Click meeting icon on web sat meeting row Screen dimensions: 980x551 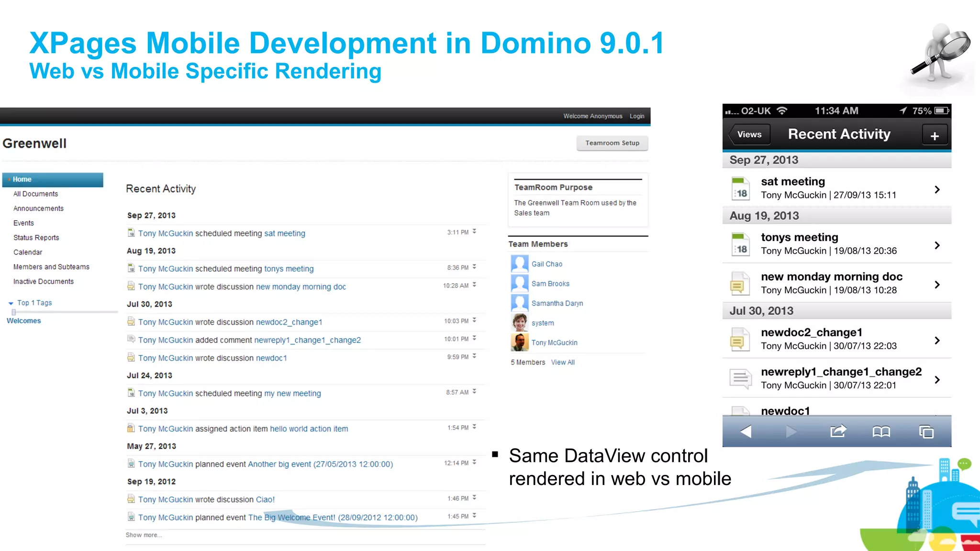point(131,233)
